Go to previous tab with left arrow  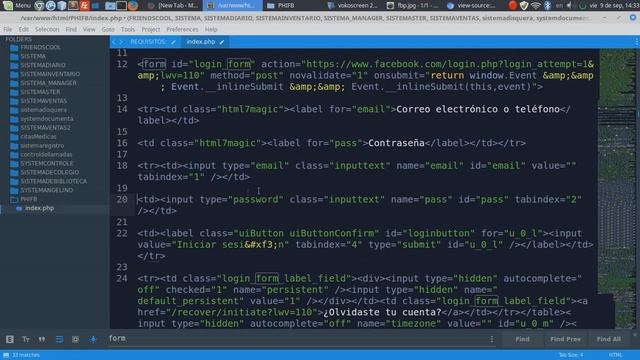[x=114, y=42]
